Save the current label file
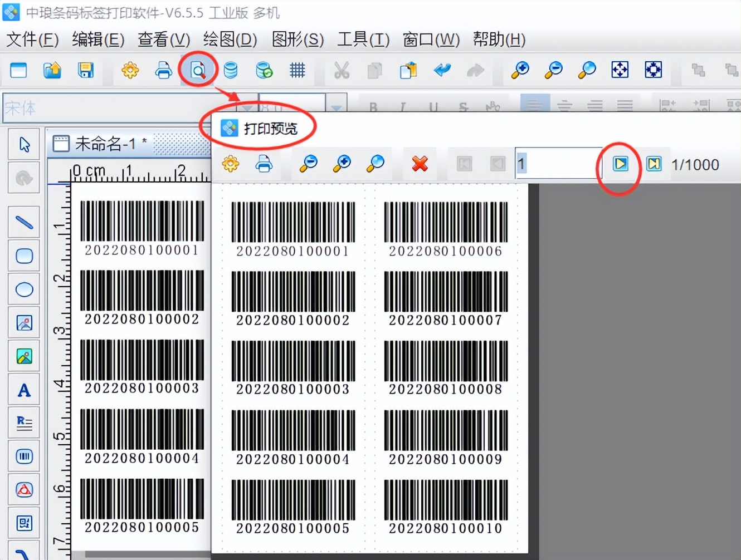The height and width of the screenshot is (560, 741). pyautogui.click(x=85, y=70)
